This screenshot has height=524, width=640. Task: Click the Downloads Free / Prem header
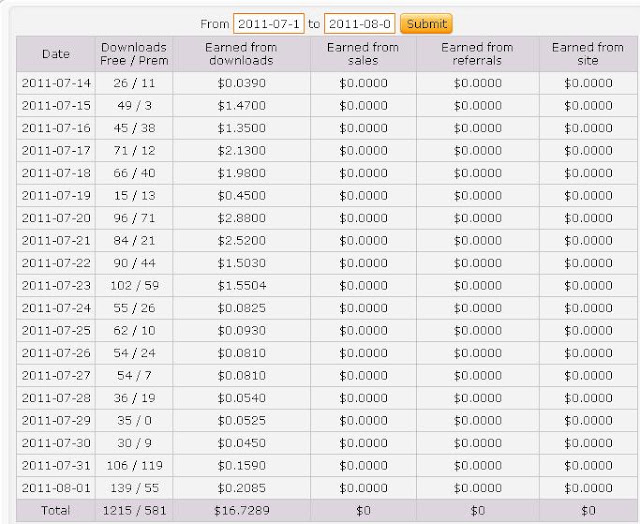pyautogui.click(x=134, y=54)
